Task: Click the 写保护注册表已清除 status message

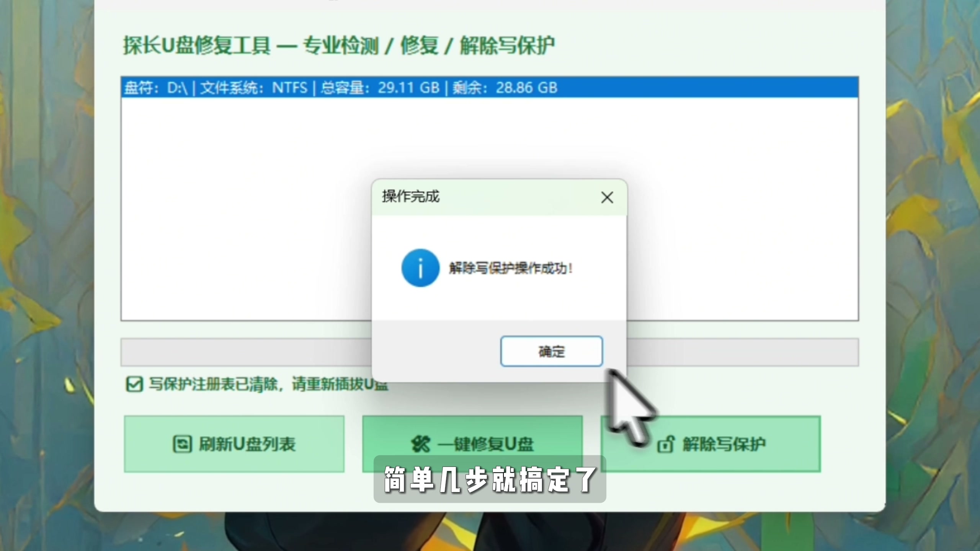Action: 268,384
